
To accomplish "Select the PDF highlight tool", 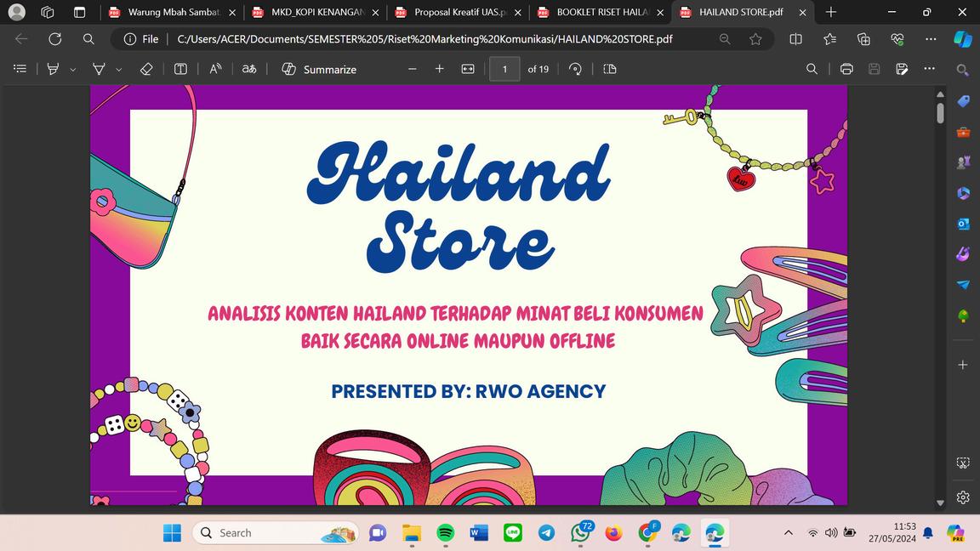I will [53, 69].
